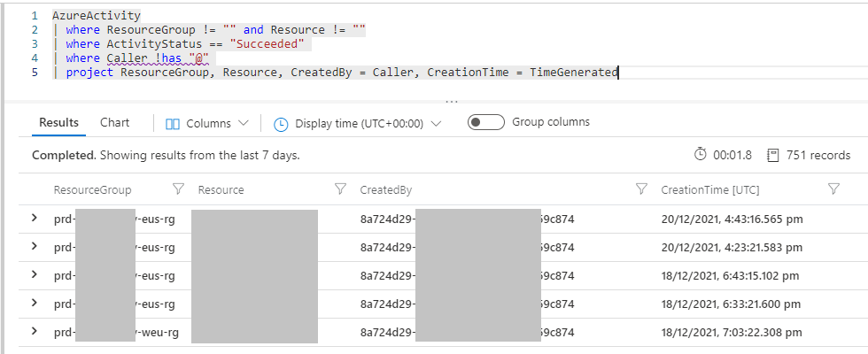Image resolution: width=868 pixels, height=354 pixels.
Task: Click cell 18/12/2021, 7:03:22.308 pm
Action: (732, 333)
